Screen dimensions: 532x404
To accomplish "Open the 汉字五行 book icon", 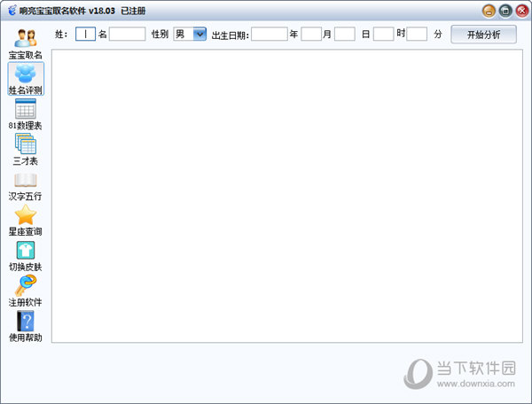I will (26, 181).
